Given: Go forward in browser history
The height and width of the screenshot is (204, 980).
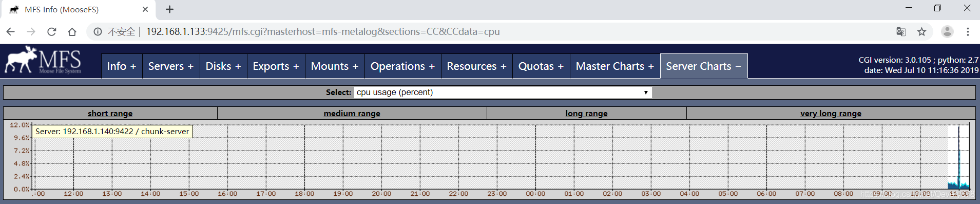Looking at the screenshot, I should pyautogui.click(x=31, y=32).
